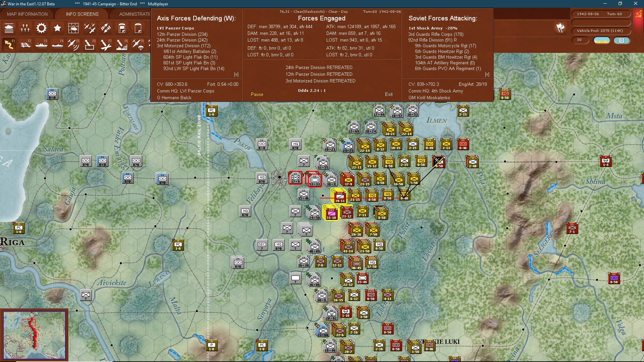Click the clipboard with flag icon

click(122, 28)
